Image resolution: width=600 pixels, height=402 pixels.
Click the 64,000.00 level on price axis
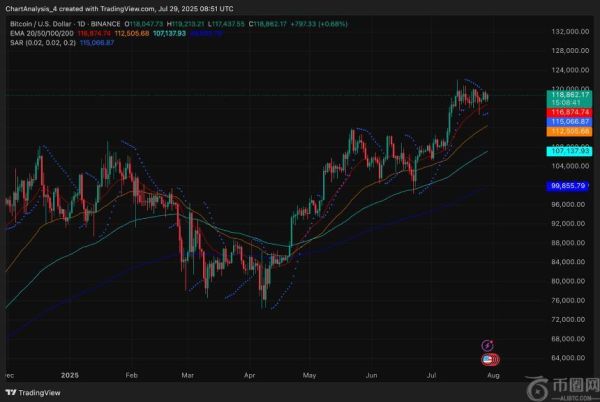(568, 357)
